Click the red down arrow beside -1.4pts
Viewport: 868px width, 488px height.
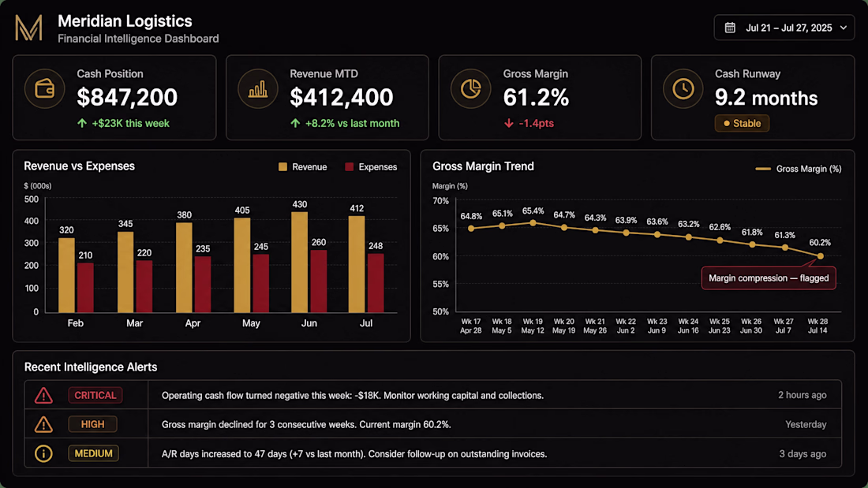pos(509,124)
